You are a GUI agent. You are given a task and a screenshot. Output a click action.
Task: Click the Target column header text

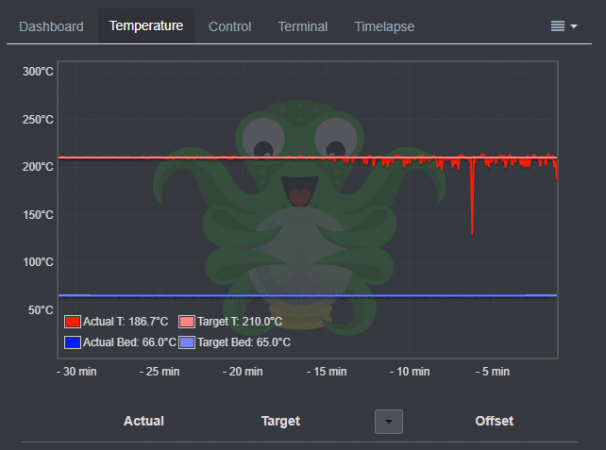click(281, 421)
